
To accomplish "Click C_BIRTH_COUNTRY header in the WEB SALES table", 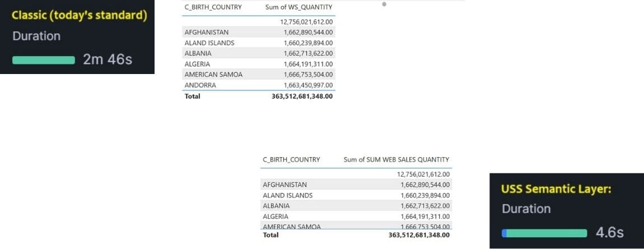I will (291, 160).
